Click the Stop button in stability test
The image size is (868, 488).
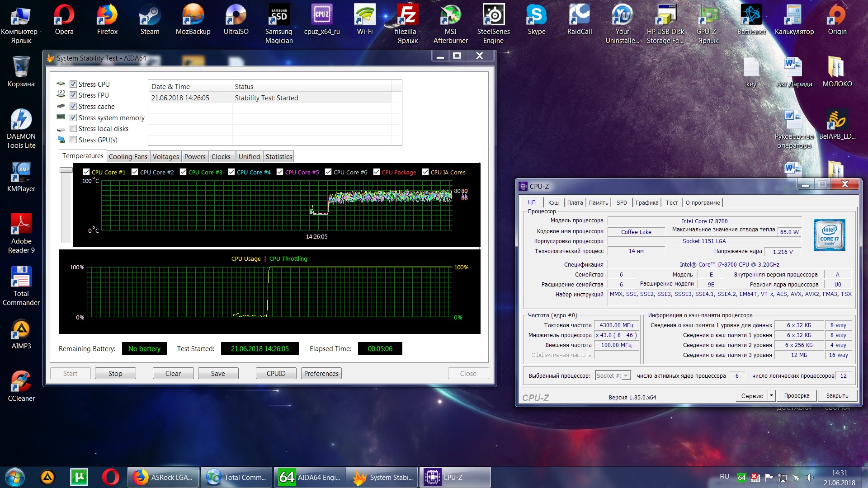[x=115, y=374]
